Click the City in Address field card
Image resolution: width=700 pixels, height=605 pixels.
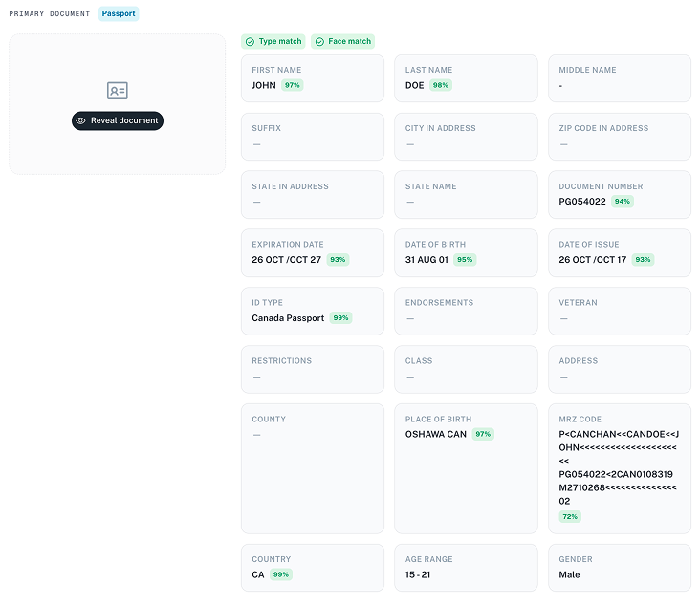[466, 137]
